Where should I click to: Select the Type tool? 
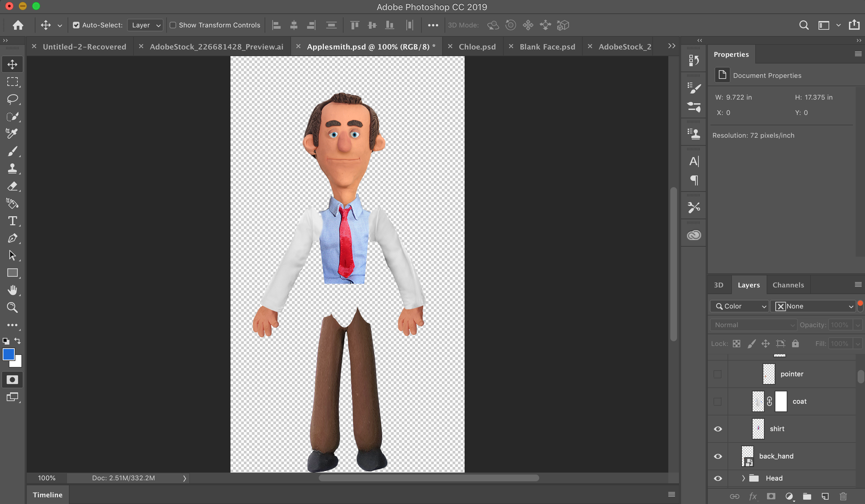[12, 221]
